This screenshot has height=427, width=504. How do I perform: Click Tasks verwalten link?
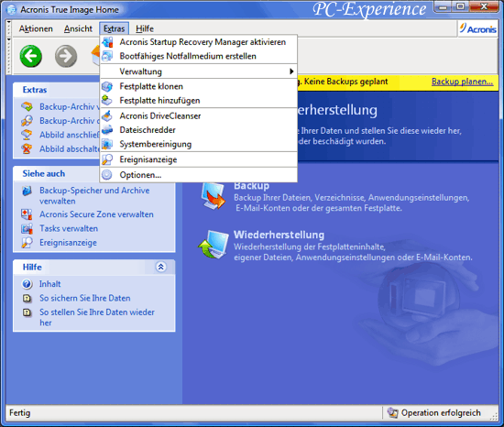coord(69,228)
